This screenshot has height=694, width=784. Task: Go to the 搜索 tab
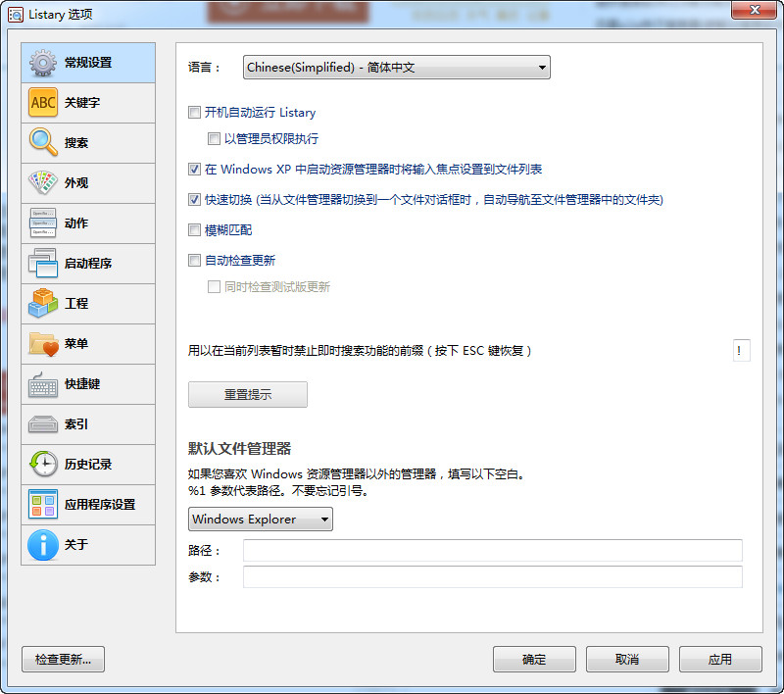[x=88, y=143]
